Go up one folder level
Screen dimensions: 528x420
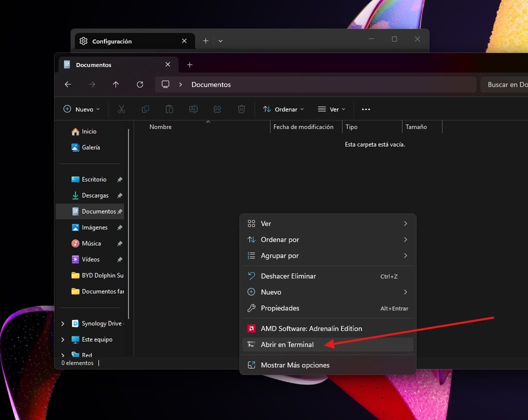pyautogui.click(x=116, y=84)
